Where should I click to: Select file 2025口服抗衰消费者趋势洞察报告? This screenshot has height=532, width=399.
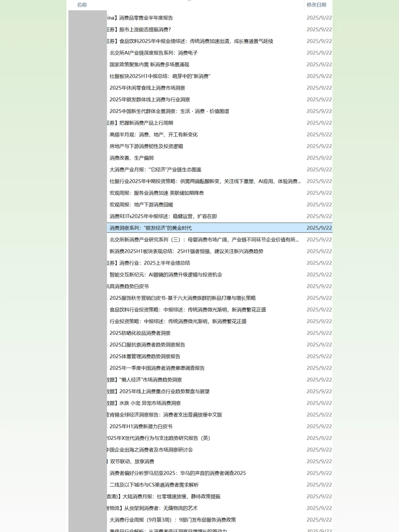click(147, 345)
